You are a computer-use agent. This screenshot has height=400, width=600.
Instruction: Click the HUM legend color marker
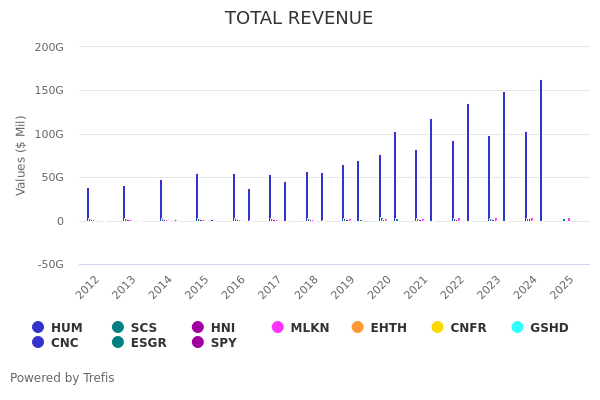(38, 327)
